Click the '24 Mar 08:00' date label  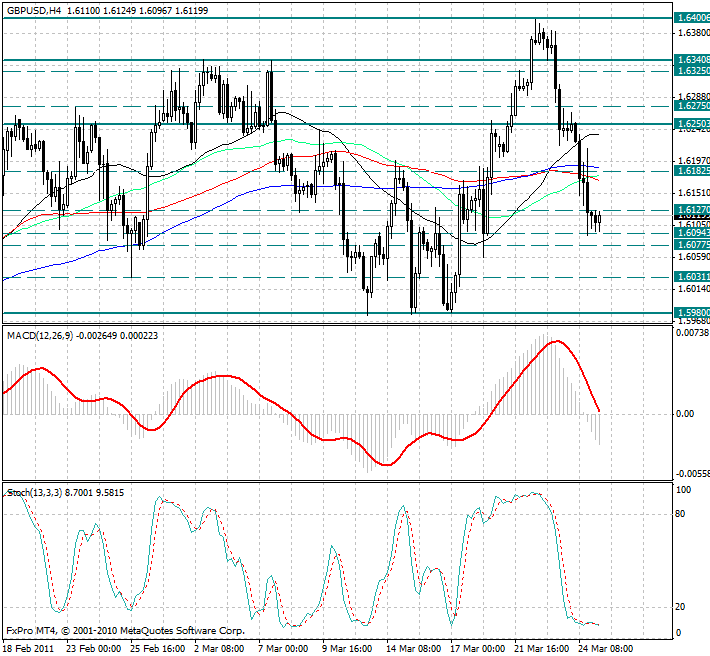(607, 648)
